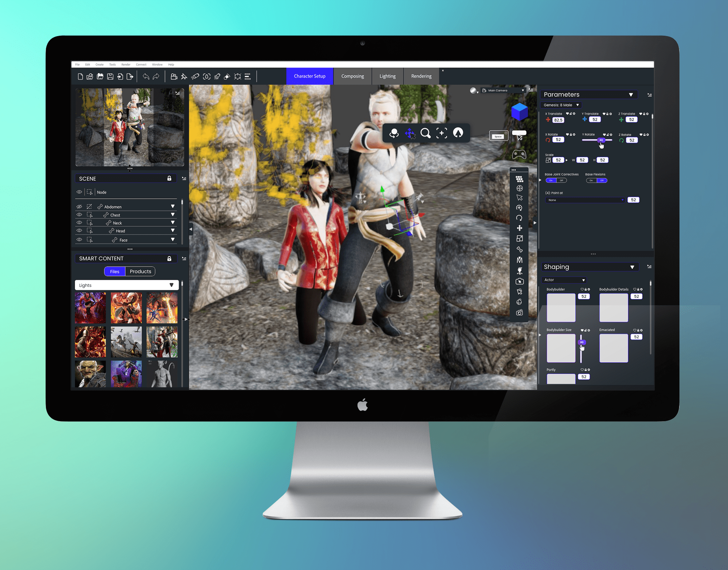Open the File menu
Viewport: 728px width, 570px height.
(x=77, y=65)
